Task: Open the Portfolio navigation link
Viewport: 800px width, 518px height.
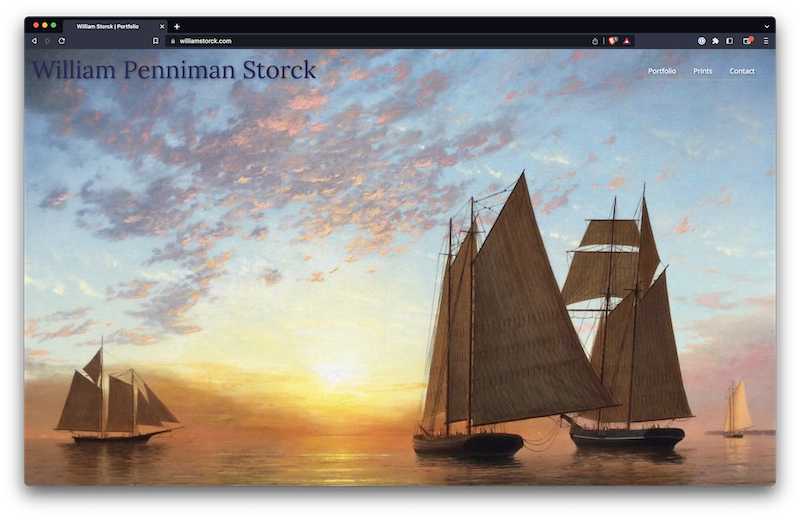Action: (662, 71)
